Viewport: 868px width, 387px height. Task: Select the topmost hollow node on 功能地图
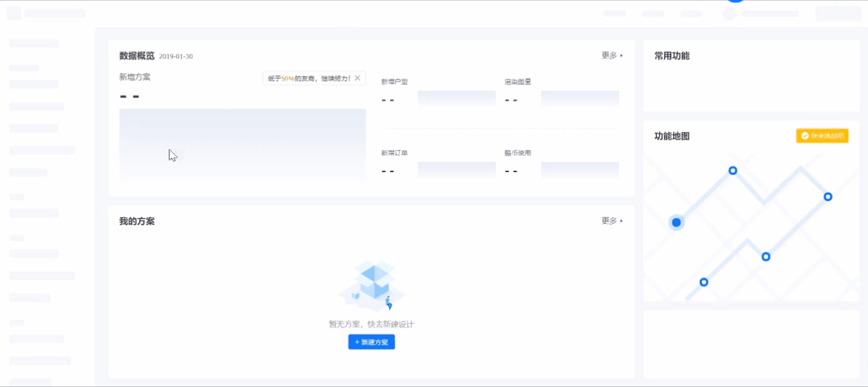click(732, 171)
